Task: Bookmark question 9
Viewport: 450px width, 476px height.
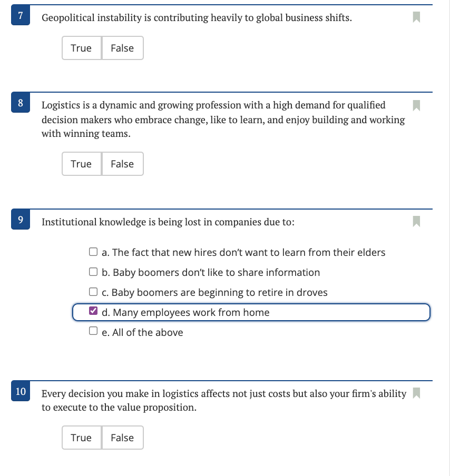Action: (x=416, y=222)
